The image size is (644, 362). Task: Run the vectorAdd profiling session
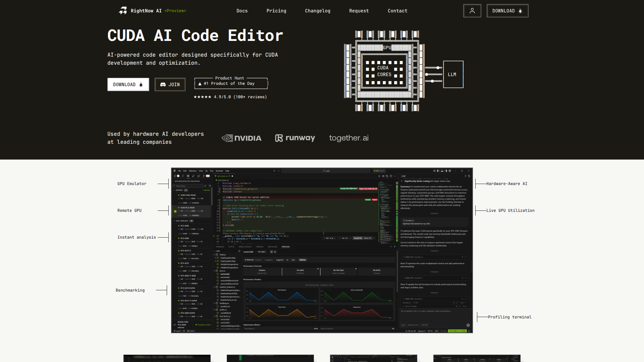(271, 252)
